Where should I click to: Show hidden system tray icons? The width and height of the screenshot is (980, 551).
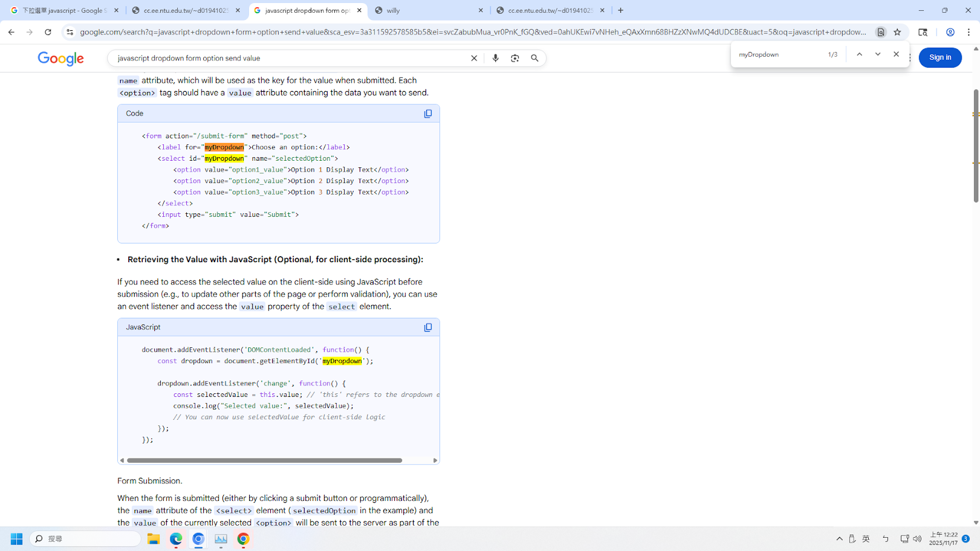(x=839, y=539)
